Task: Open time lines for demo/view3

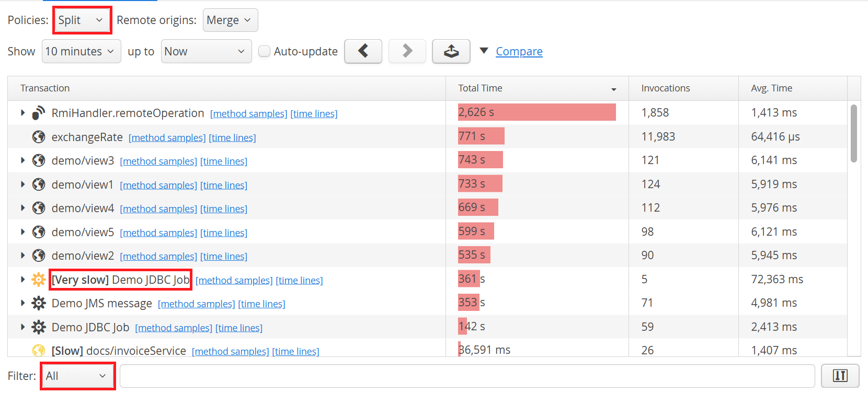Action: click(x=224, y=161)
